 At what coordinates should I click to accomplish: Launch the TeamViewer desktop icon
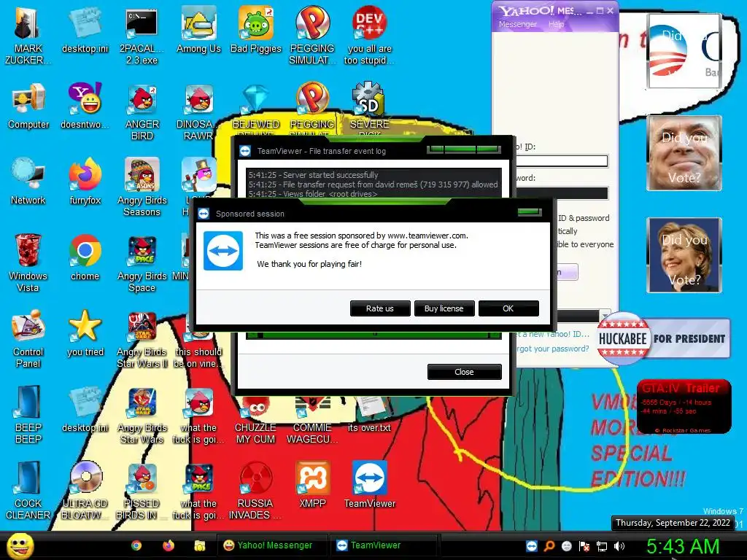[370, 485]
